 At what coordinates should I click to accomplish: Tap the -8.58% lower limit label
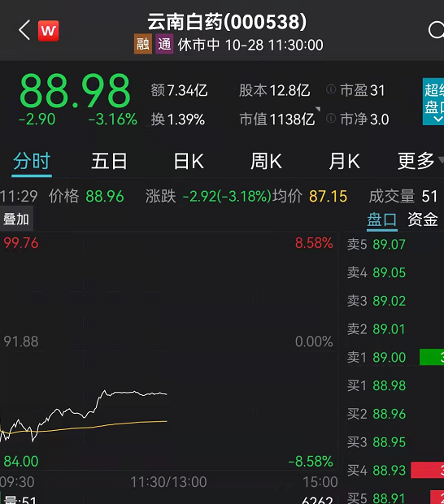tap(311, 461)
